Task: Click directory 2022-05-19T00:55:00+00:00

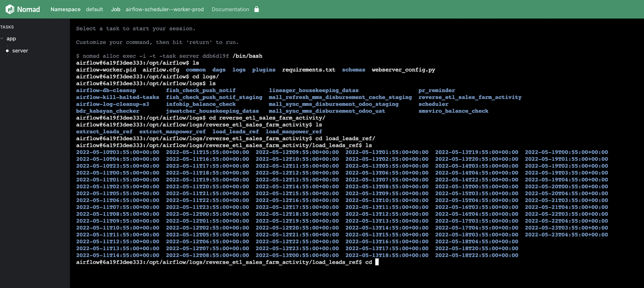Action: (566, 152)
